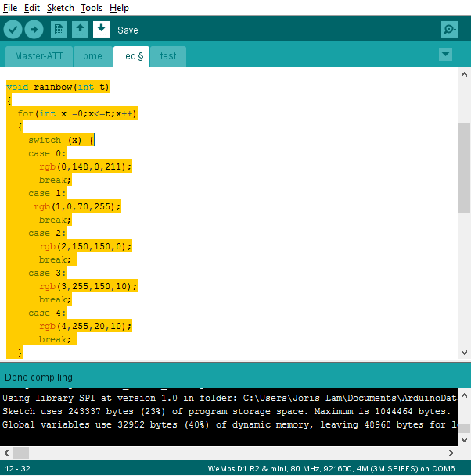Open the Sketch menu
Screen dimensions: 471x476
[x=60, y=8]
